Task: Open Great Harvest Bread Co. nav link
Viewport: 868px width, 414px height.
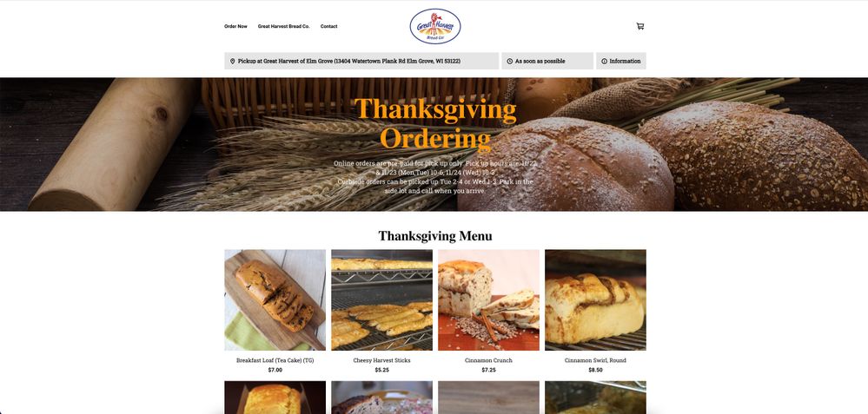Action: (283, 26)
